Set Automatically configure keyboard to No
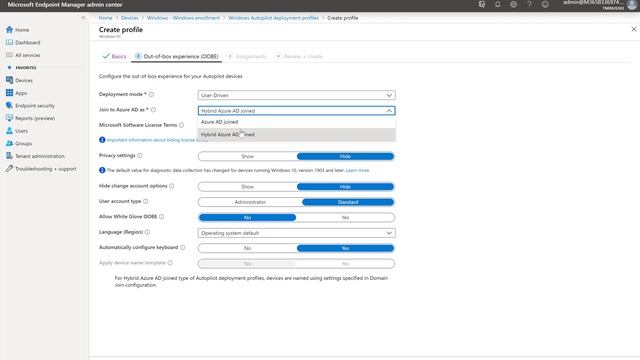 [247, 248]
